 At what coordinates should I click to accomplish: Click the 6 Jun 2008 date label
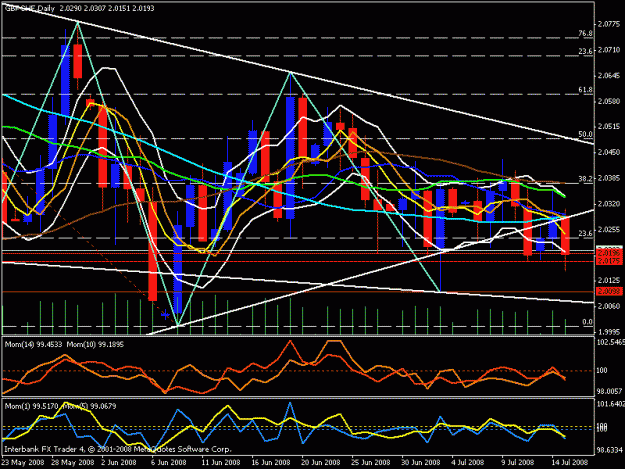(x=168, y=462)
